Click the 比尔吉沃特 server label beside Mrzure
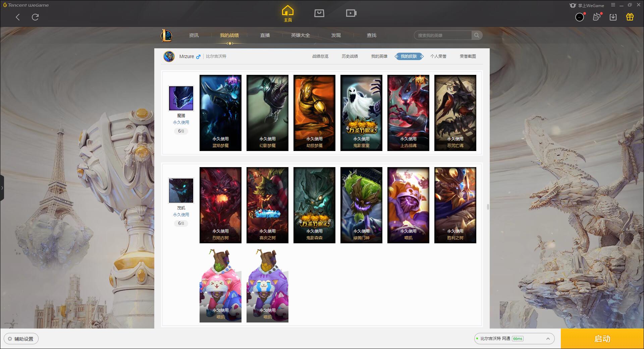 (216, 56)
